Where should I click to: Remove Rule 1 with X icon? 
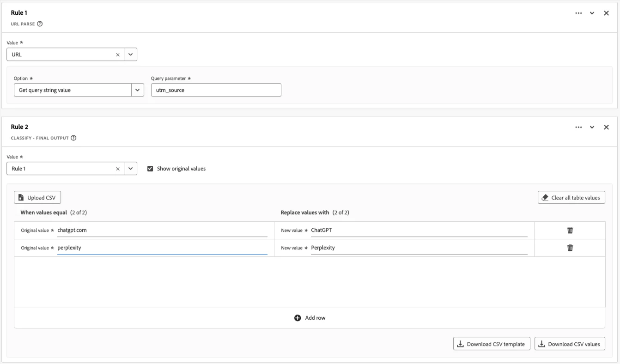tap(606, 13)
